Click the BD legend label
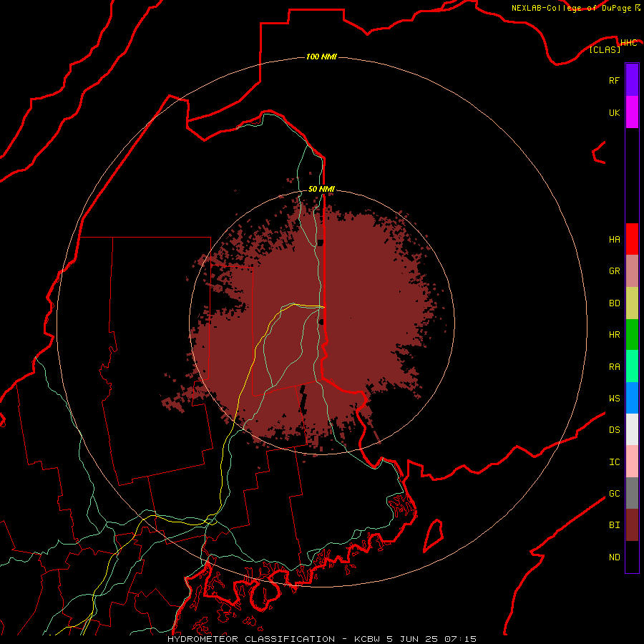This screenshot has height=644, width=644. pyautogui.click(x=614, y=303)
